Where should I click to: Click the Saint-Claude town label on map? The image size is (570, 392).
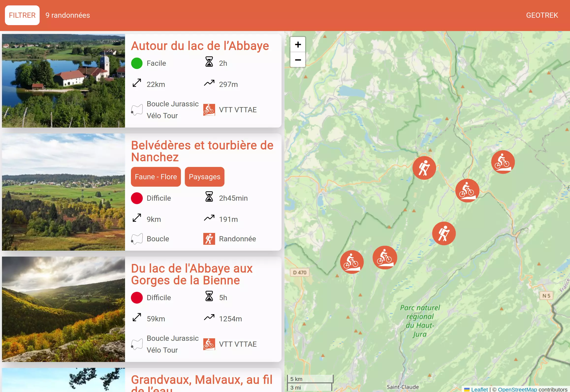[x=403, y=387]
